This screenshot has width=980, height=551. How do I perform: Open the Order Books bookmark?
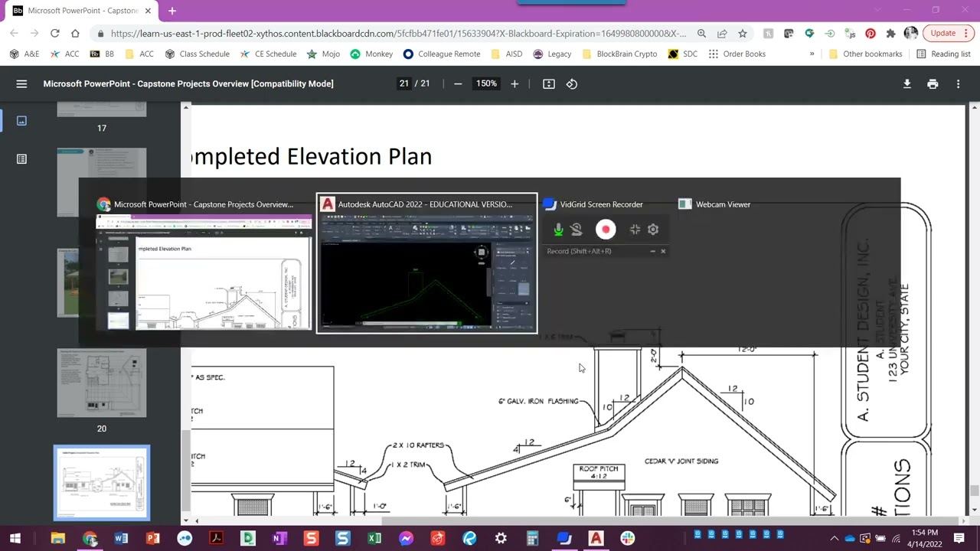[737, 54]
